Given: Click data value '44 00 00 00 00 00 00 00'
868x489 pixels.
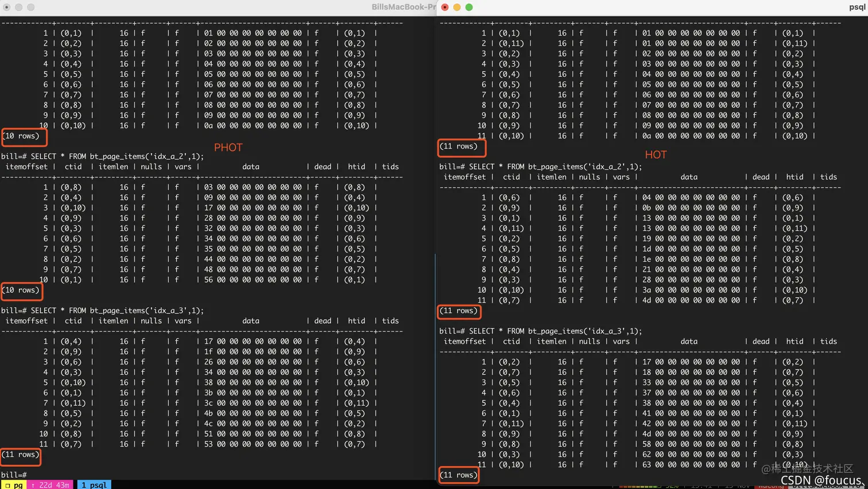Looking at the screenshot, I should [253, 259].
